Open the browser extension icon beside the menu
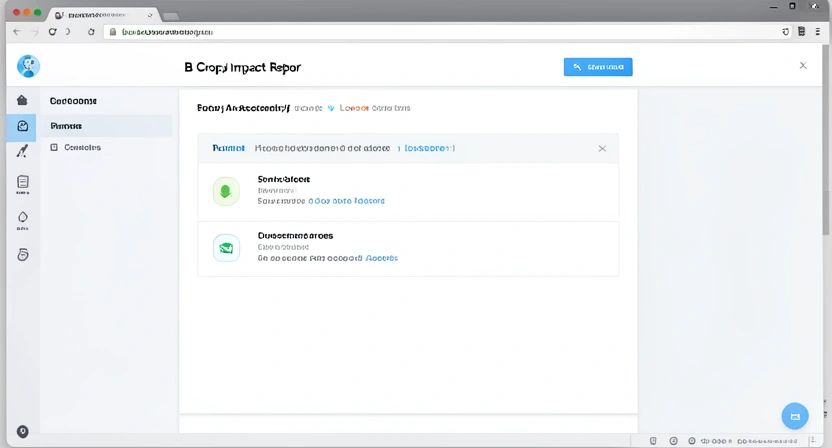This screenshot has width=832, height=448. coord(802,32)
